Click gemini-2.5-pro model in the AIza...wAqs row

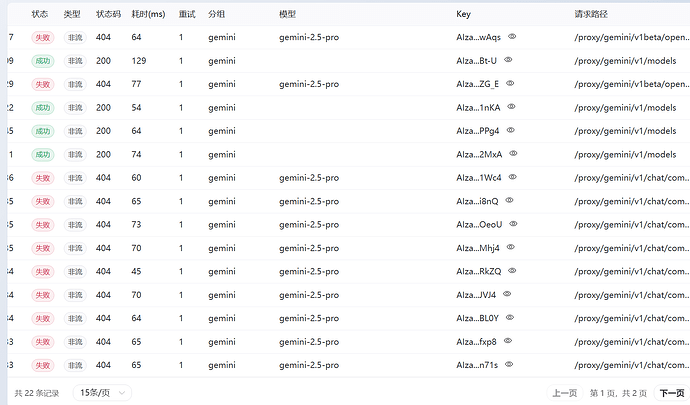[x=309, y=37]
